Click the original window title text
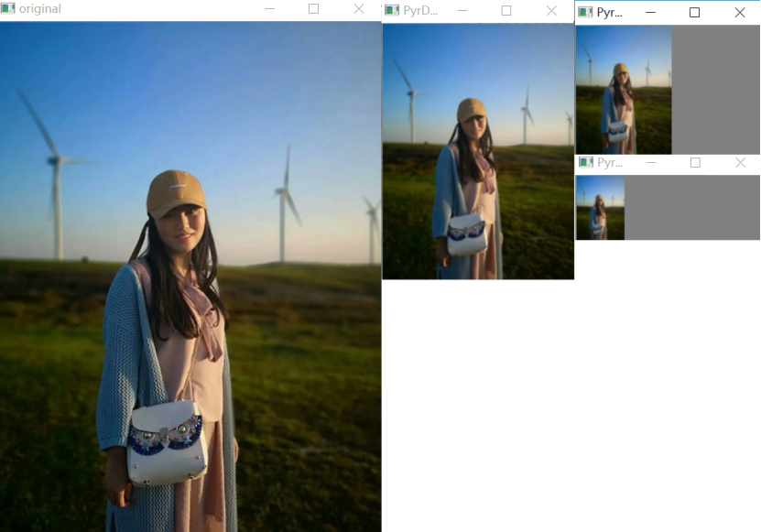761x532 pixels. 39,9
